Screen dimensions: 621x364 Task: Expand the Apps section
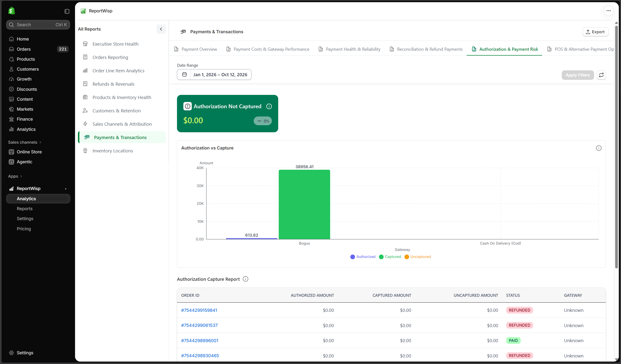pyautogui.click(x=15, y=176)
